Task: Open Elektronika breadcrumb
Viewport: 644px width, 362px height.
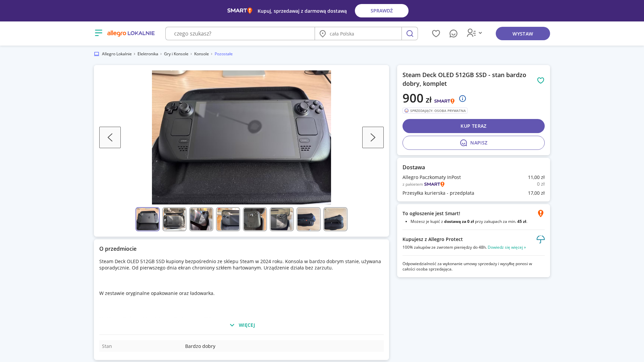Action: pos(148,54)
